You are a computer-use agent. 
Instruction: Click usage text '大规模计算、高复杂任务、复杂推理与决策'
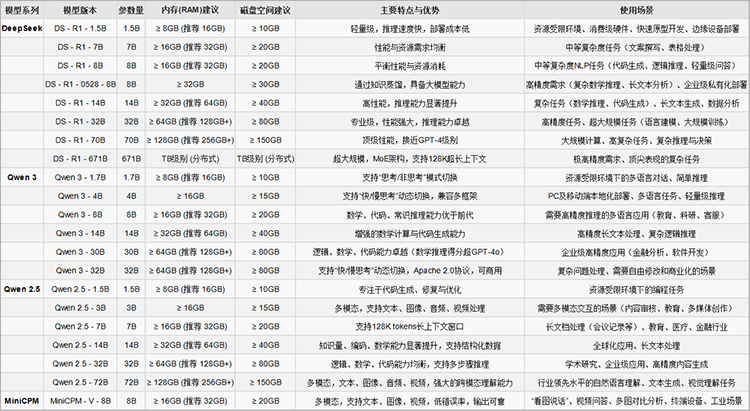[637, 141]
